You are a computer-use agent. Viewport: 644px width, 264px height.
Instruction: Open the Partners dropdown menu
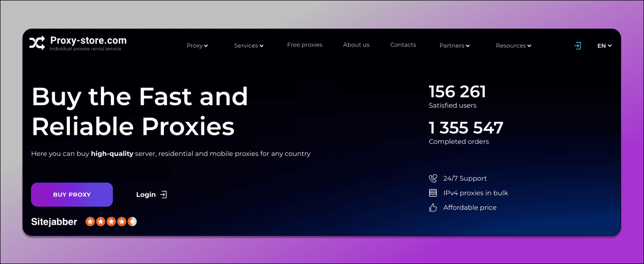pos(455,46)
